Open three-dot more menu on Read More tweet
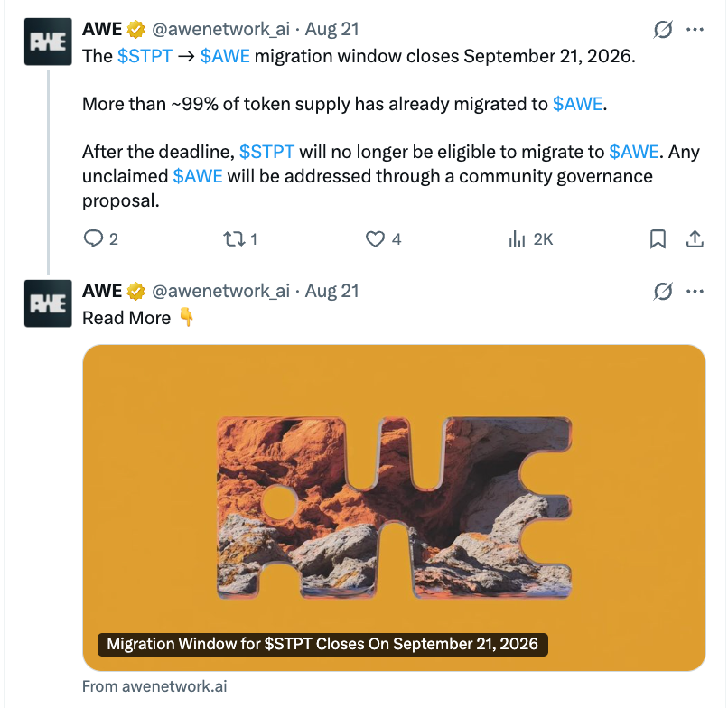The image size is (728, 708). pyautogui.click(x=695, y=292)
